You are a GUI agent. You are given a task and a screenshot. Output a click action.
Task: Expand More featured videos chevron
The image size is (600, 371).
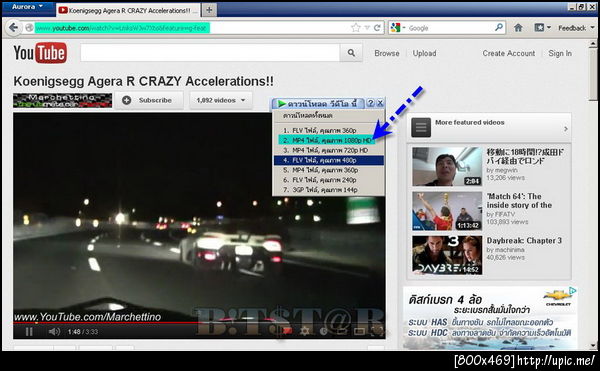pos(566,129)
